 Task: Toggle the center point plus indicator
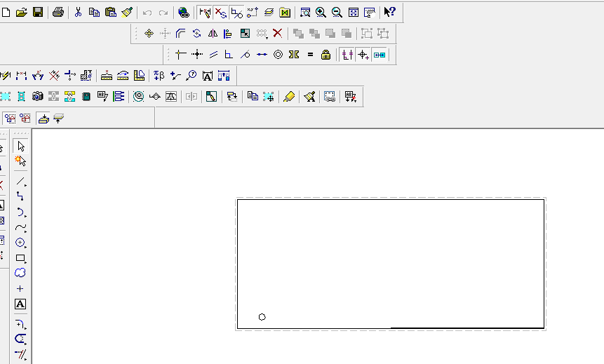click(x=363, y=55)
